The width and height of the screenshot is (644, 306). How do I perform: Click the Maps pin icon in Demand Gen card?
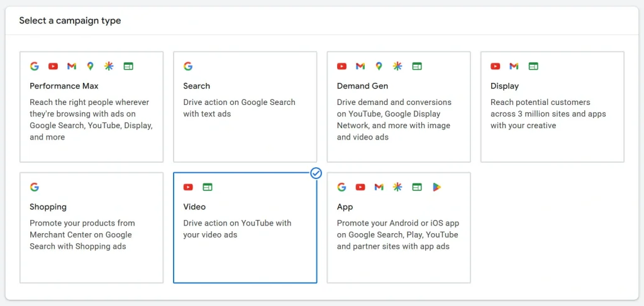coord(379,66)
